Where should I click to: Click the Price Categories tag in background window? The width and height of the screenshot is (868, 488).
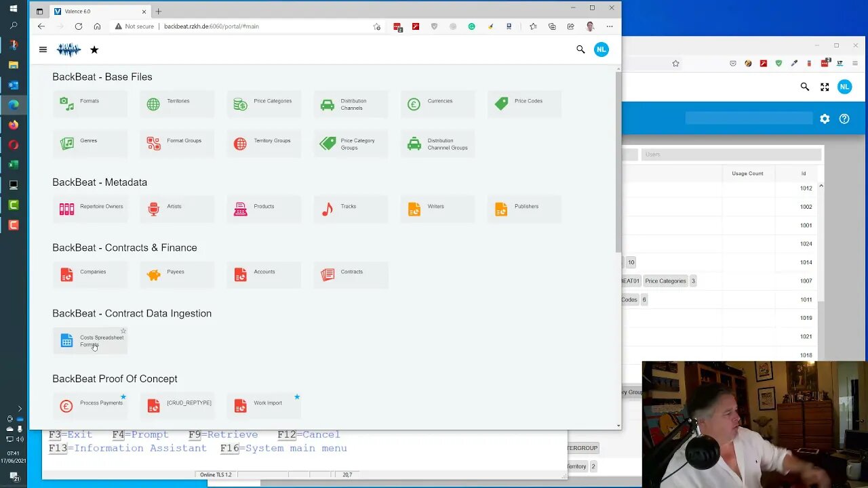point(665,281)
